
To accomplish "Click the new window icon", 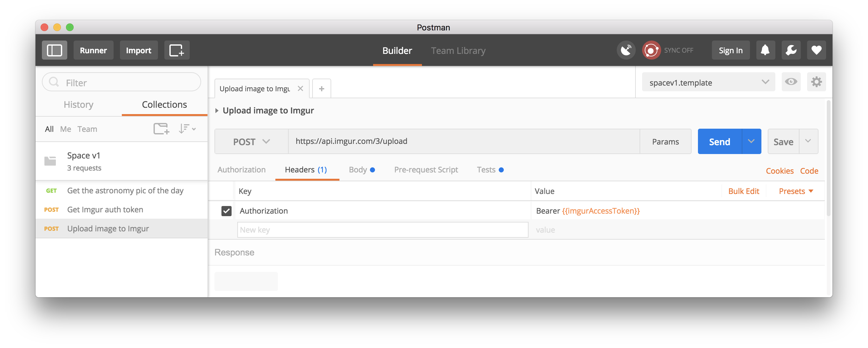I will pos(177,50).
